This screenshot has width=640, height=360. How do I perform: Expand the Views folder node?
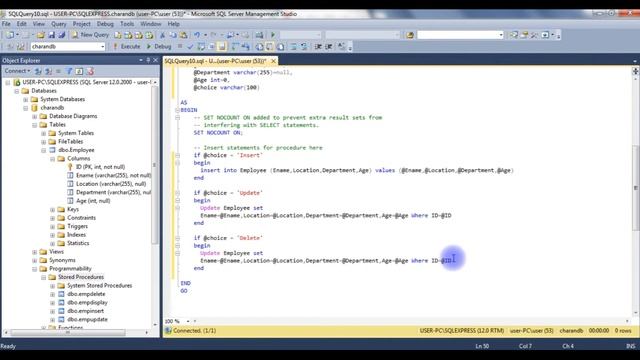pos(35,252)
